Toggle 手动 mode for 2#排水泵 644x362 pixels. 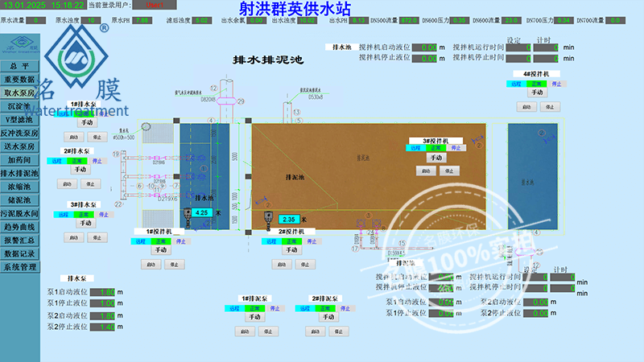(80, 170)
